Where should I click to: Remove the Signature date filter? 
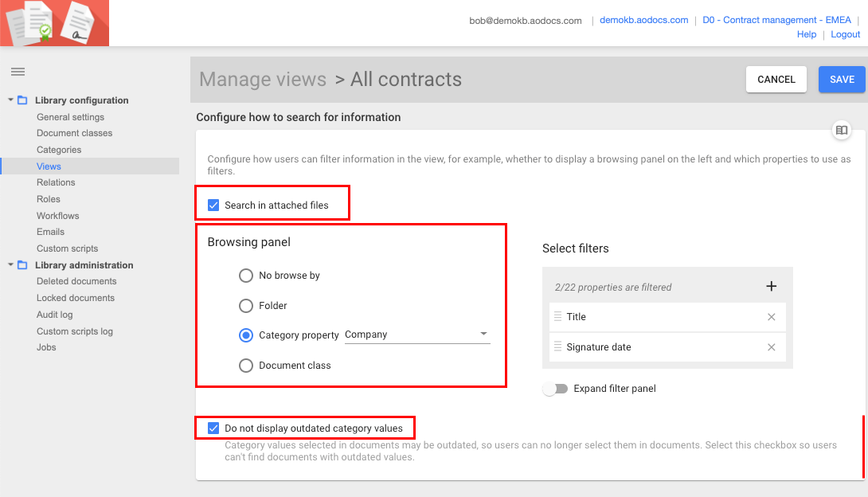click(x=771, y=347)
